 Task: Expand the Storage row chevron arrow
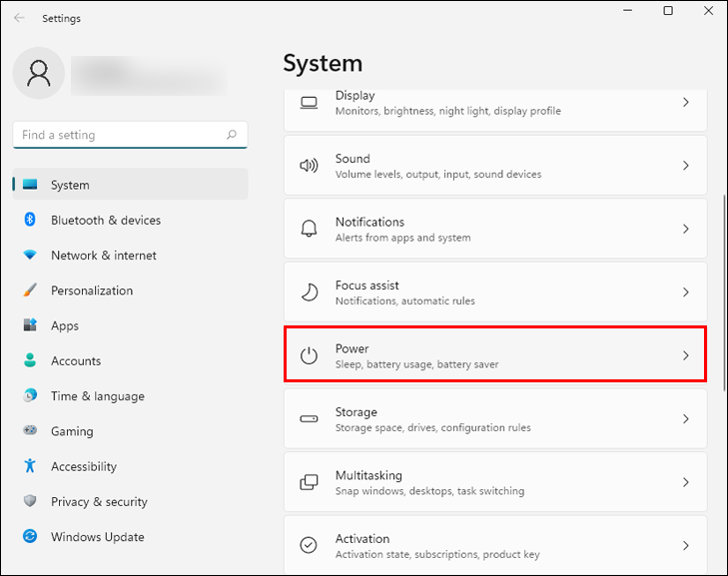point(685,419)
